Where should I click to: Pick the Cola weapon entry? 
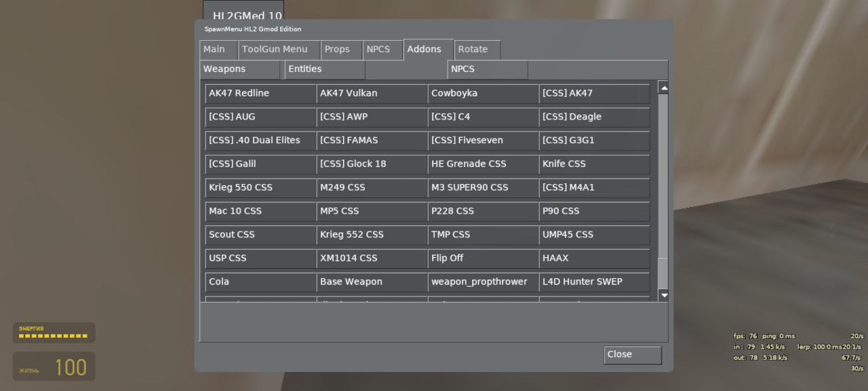pos(260,282)
